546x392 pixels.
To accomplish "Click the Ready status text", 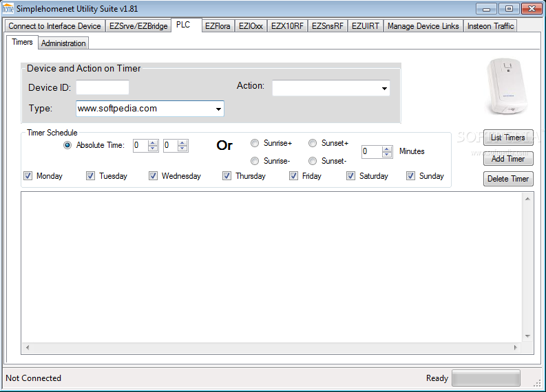I will click(x=437, y=378).
